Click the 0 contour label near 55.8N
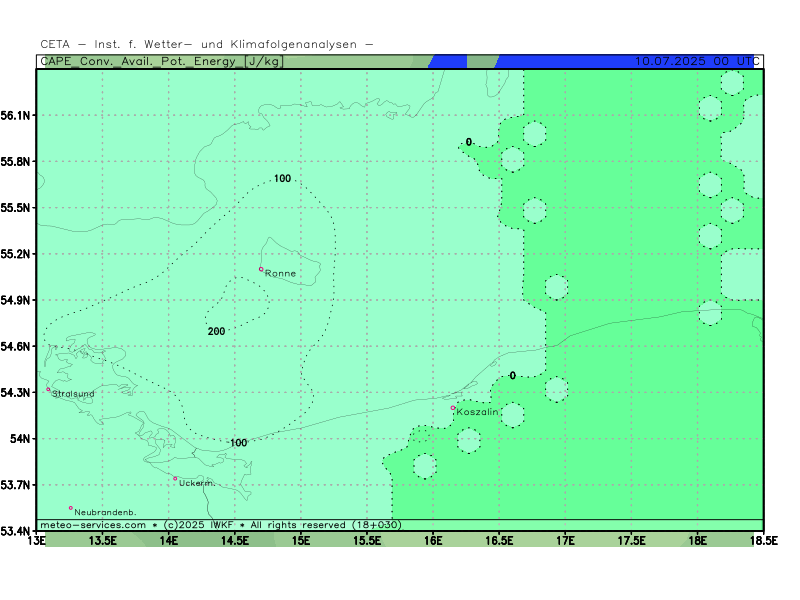 (x=469, y=142)
